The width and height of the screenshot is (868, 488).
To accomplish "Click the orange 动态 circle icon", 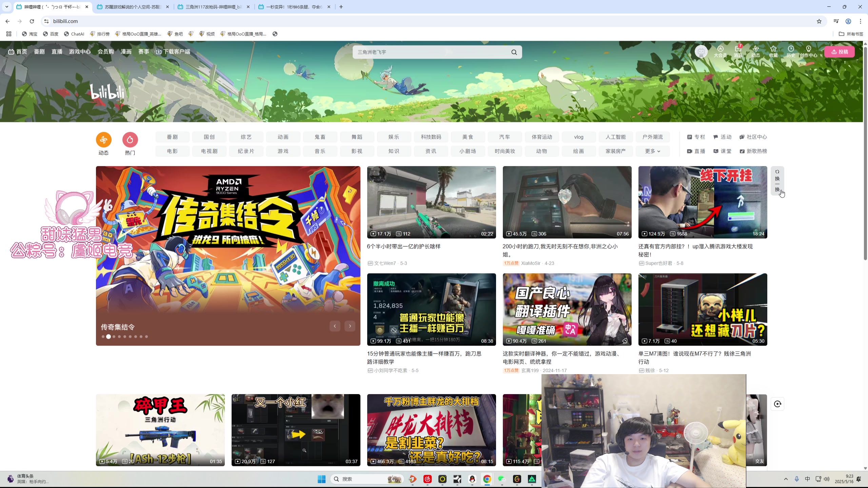I will point(103,140).
